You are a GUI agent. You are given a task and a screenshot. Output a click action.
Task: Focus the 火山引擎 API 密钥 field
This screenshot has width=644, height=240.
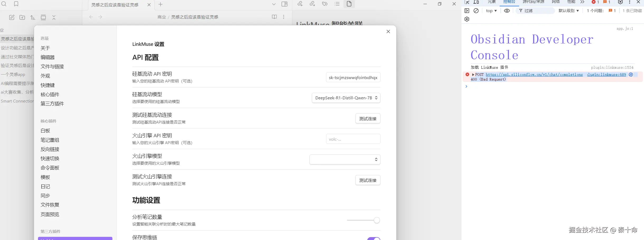tap(353, 139)
